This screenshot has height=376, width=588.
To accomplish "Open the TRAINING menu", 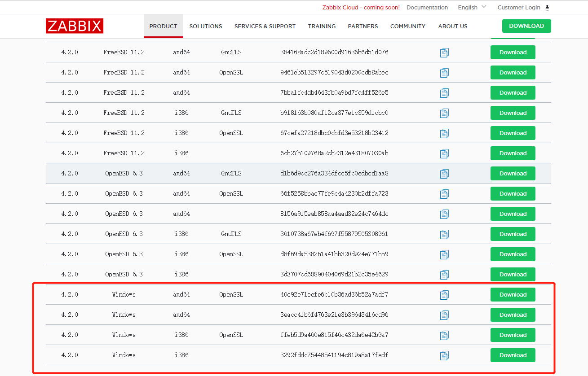I will tap(322, 26).
